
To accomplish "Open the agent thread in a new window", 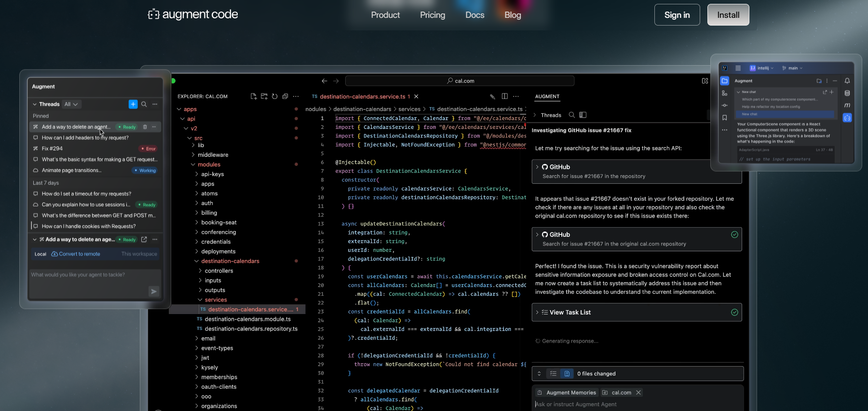I will click(x=144, y=239).
